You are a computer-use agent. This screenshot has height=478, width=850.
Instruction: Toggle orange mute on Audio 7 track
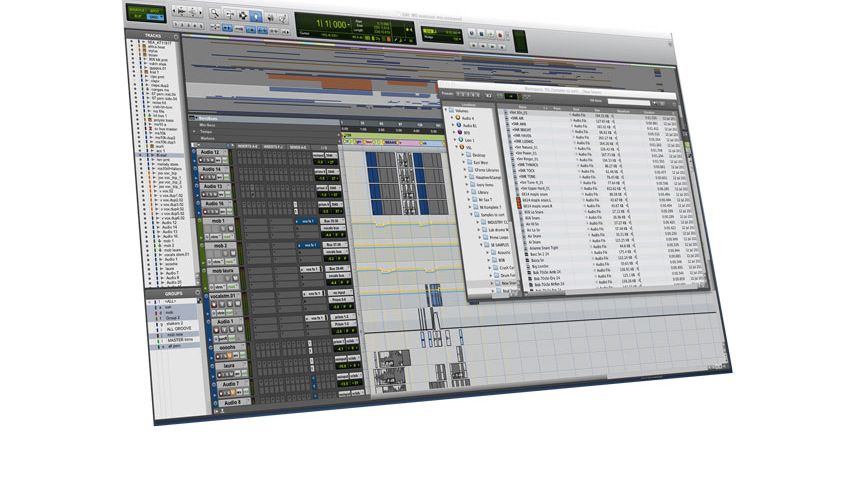pyautogui.click(x=233, y=393)
